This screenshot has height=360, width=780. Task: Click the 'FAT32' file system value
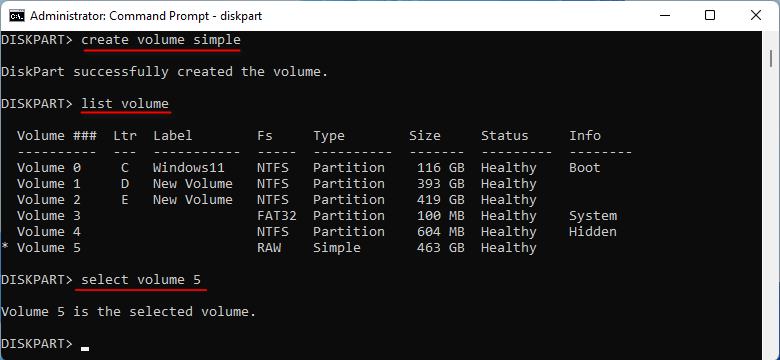tap(277, 216)
